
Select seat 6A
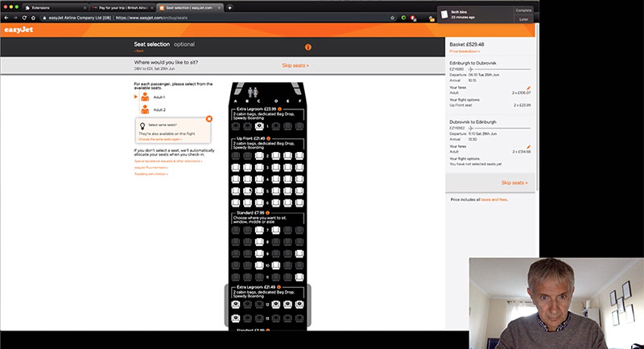(235, 203)
